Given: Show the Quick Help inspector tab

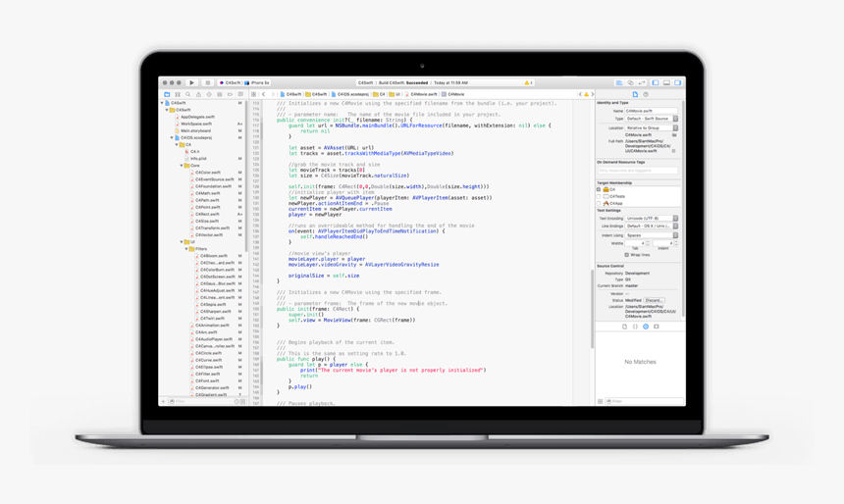Looking at the screenshot, I should (x=646, y=94).
